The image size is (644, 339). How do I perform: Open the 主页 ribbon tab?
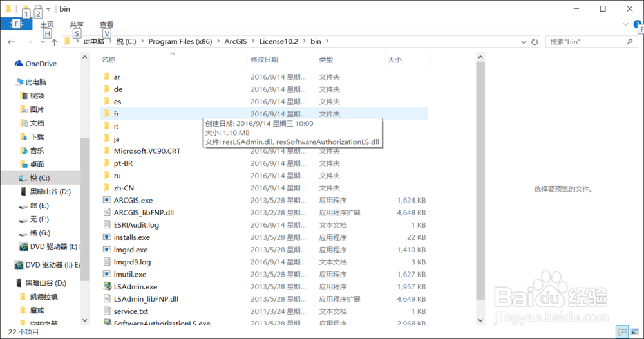click(x=47, y=24)
